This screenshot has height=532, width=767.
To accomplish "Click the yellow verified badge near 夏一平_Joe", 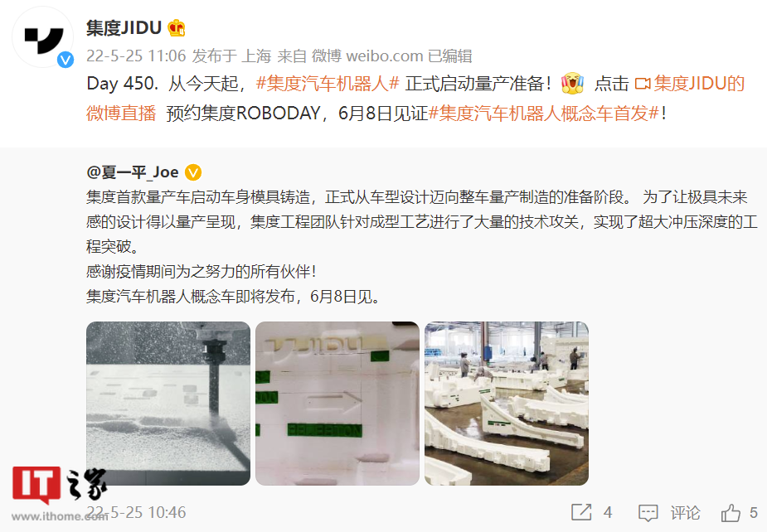I will point(193,172).
